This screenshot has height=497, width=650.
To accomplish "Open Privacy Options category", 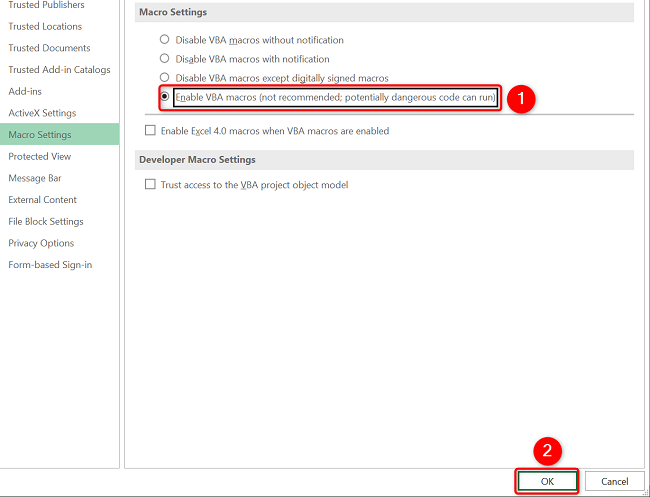I will (41, 243).
